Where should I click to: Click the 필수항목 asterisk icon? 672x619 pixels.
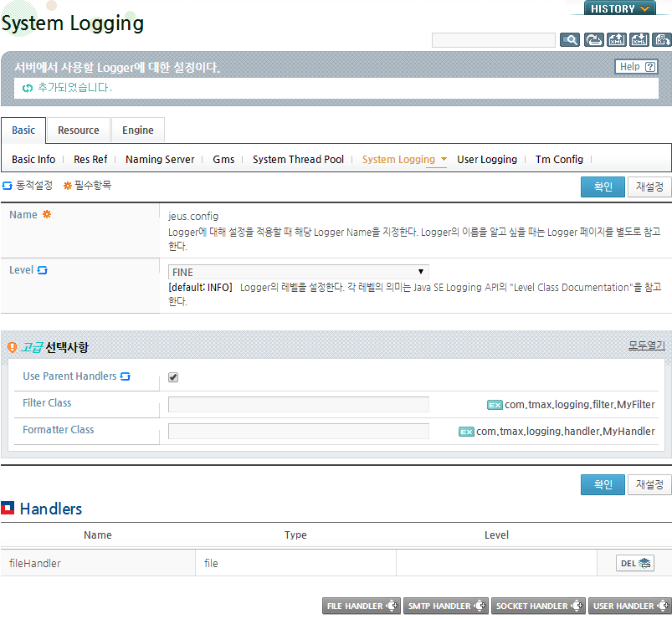67,186
